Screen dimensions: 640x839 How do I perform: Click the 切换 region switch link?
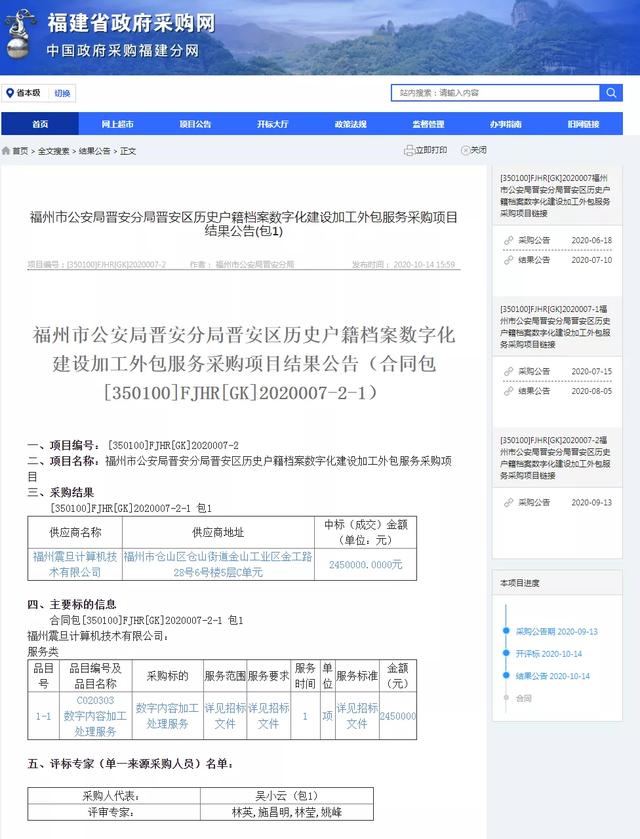tap(62, 93)
